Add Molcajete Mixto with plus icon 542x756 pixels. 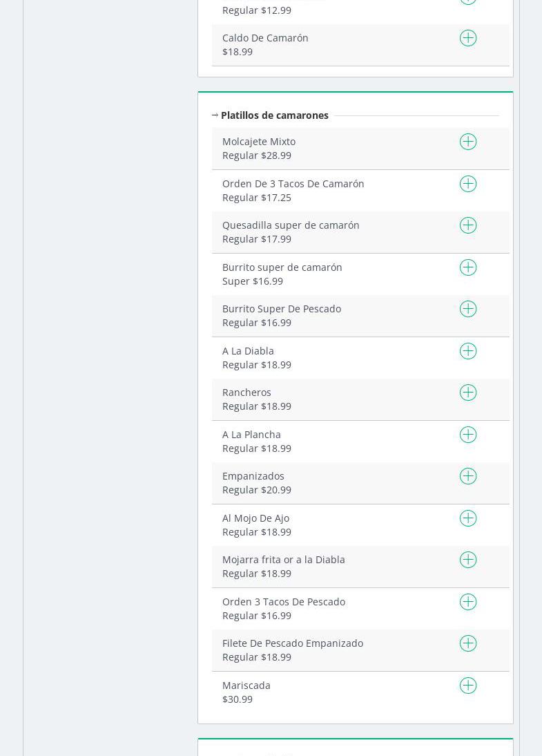[x=468, y=142]
